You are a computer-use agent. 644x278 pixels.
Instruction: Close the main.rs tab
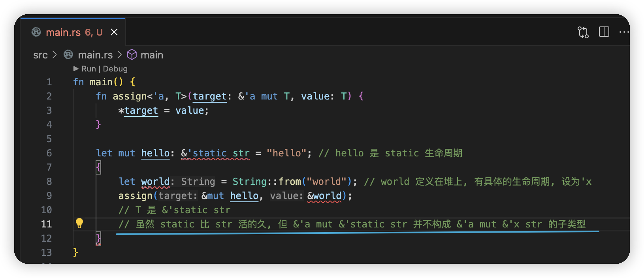[114, 32]
